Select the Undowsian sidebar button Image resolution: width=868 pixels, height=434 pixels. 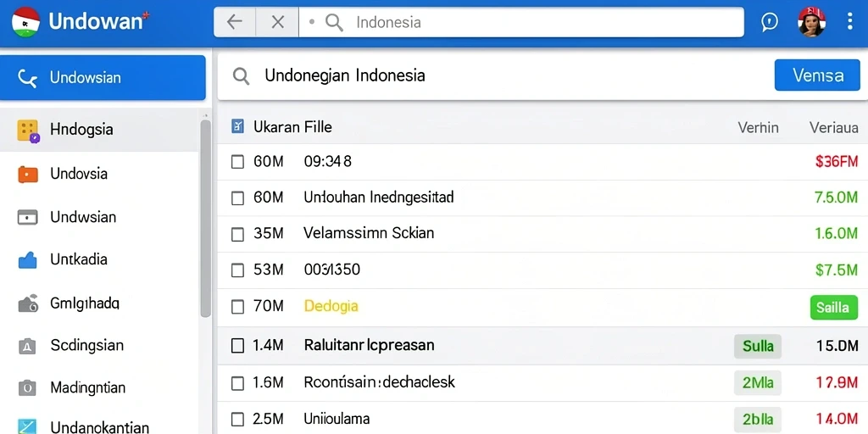pyautogui.click(x=103, y=77)
